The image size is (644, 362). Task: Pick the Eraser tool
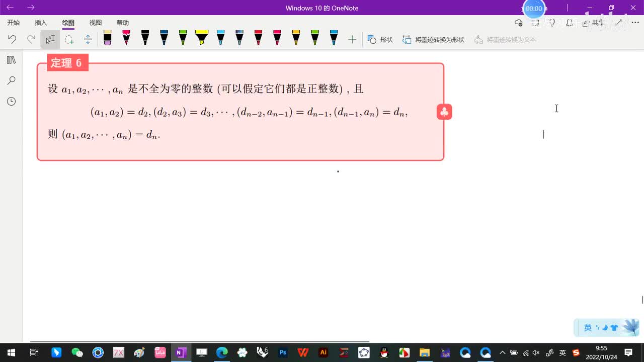[x=107, y=38]
